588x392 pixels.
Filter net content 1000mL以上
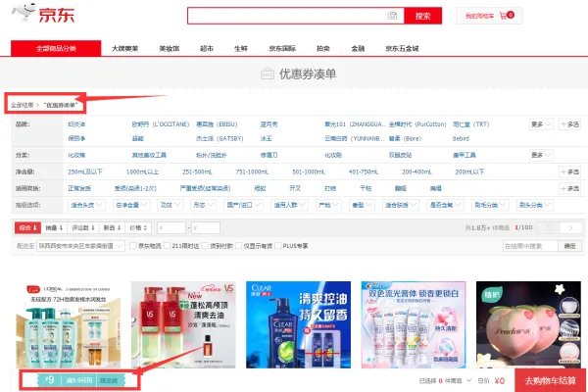[x=142, y=171]
